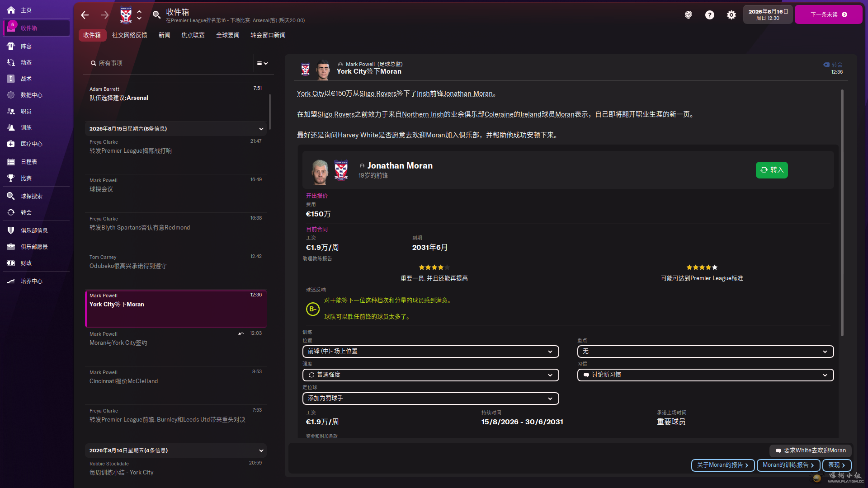The image size is (868, 488).
Task: Click the inbox list scrollbar
Action: pos(269,112)
